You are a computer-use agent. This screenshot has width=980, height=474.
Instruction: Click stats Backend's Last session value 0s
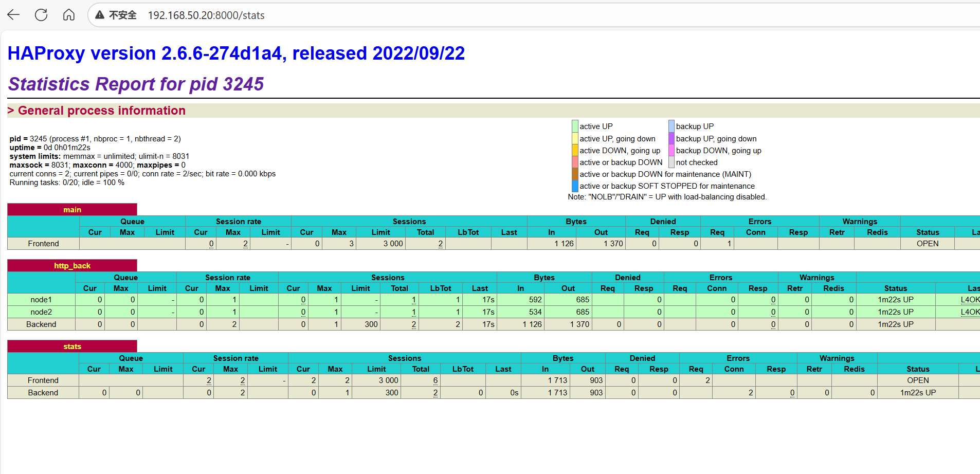tap(514, 393)
